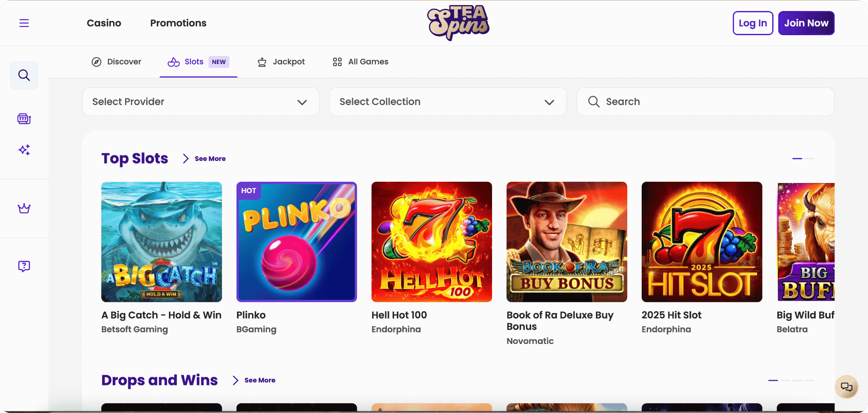
Task: Click into the Search games field
Action: [x=705, y=102]
